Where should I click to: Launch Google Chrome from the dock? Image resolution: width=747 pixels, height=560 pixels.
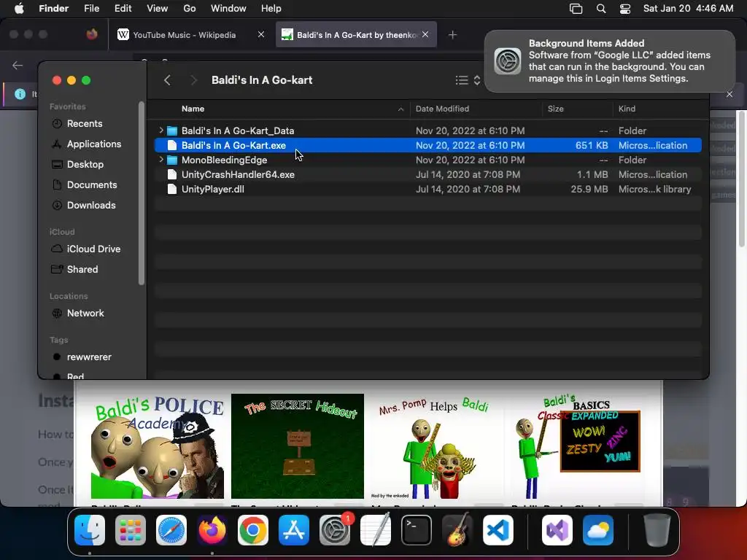(253, 530)
